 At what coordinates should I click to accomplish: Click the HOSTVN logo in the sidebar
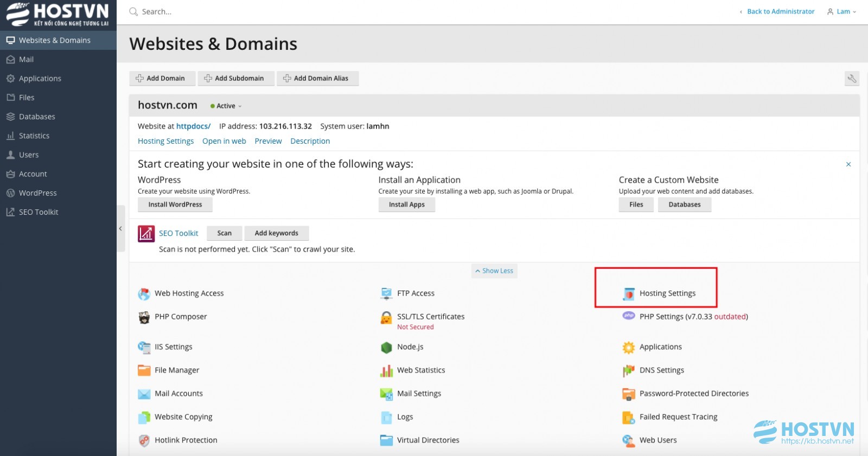pyautogui.click(x=58, y=15)
